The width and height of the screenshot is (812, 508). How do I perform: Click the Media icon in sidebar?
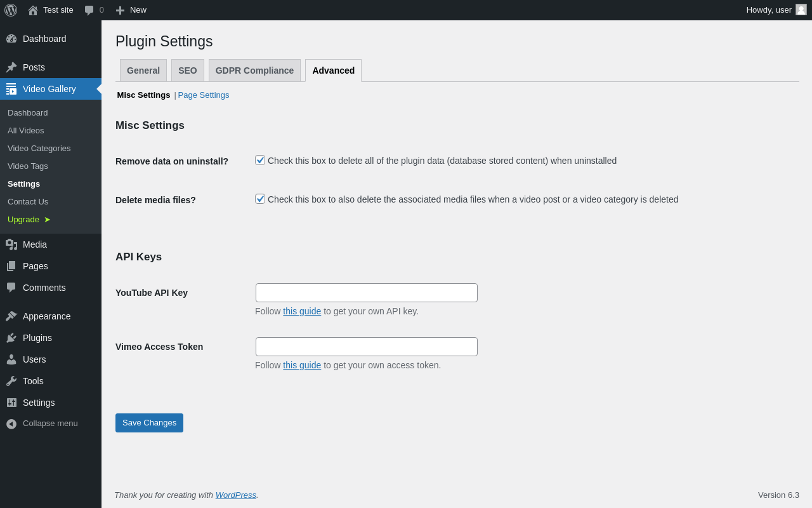pyautogui.click(x=11, y=244)
